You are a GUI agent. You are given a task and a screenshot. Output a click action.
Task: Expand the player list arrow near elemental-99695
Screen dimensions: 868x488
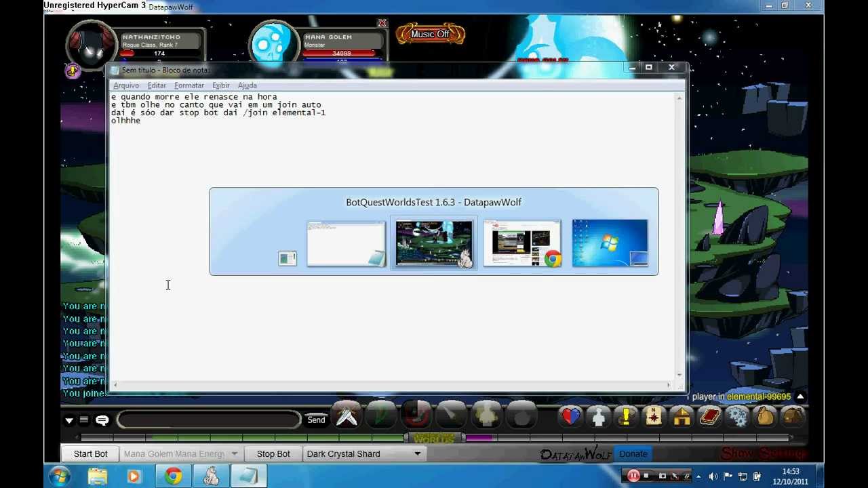[800, 396]
